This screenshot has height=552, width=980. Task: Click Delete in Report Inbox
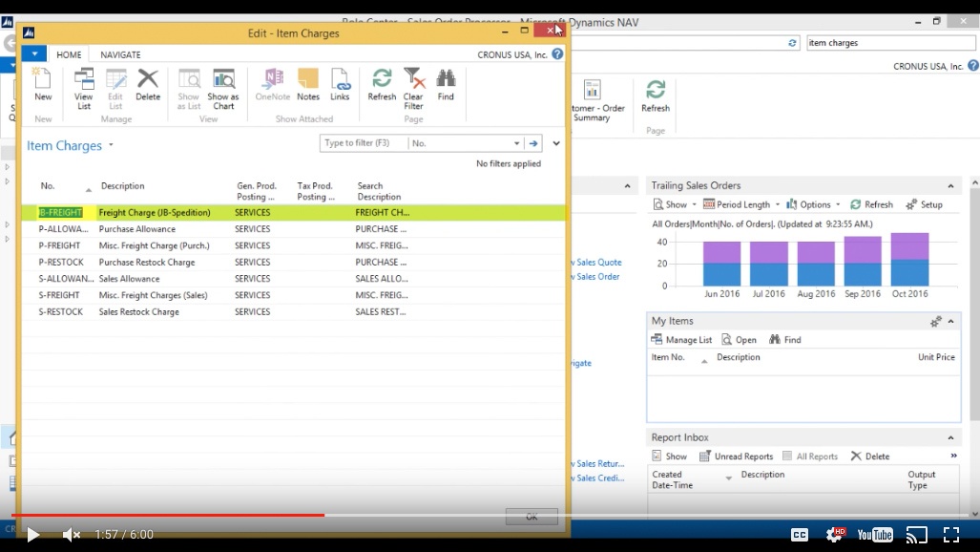point(870,456)
